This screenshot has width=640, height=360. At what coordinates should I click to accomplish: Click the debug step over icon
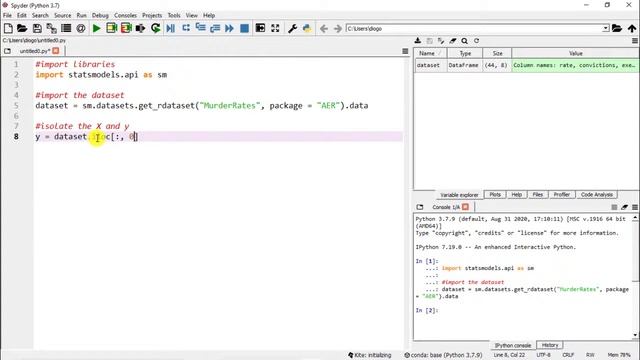[186, 28]
